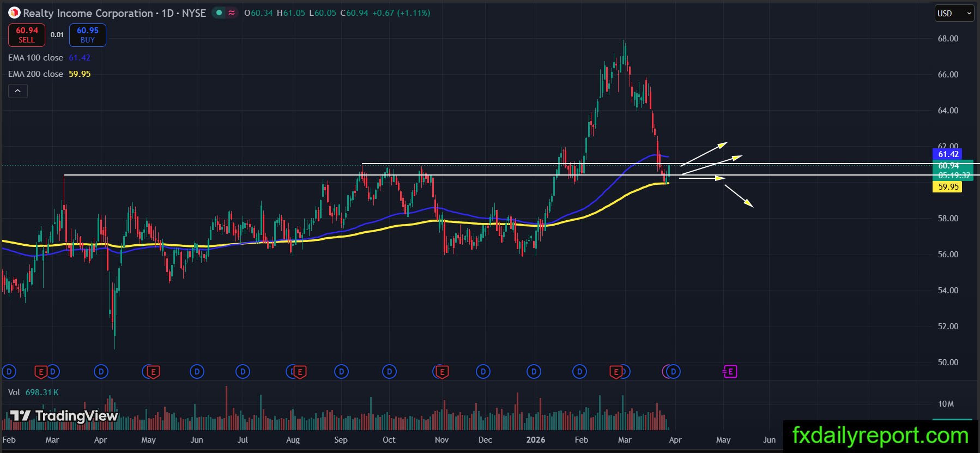Click the Oct label on the time axis
The height and width of the screenshot is (453, 980).
[389, 440]
